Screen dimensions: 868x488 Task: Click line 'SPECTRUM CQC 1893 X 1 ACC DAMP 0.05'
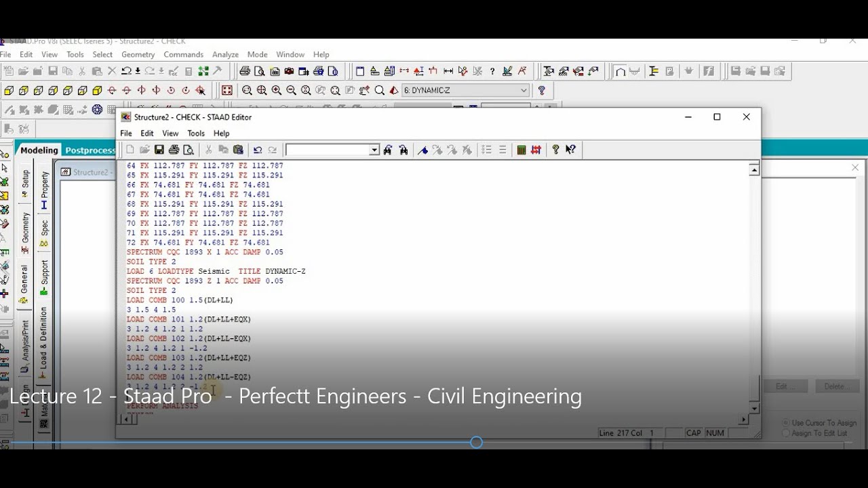(x=205, y=252)
